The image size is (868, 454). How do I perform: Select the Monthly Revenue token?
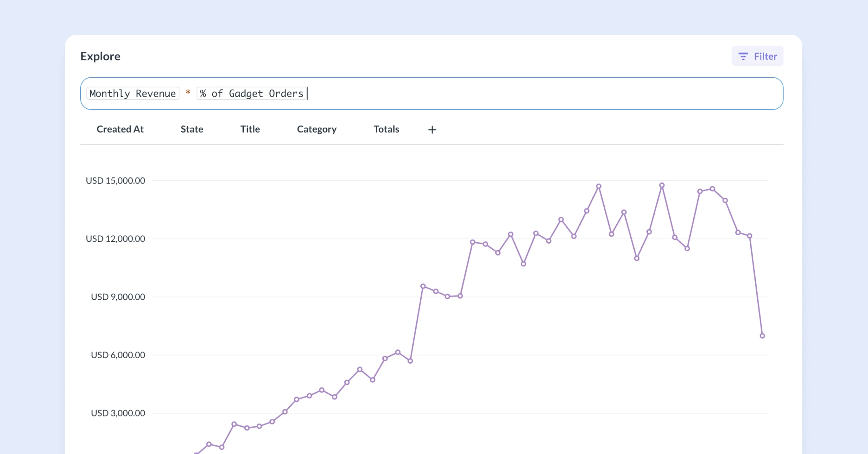(133, 93)
